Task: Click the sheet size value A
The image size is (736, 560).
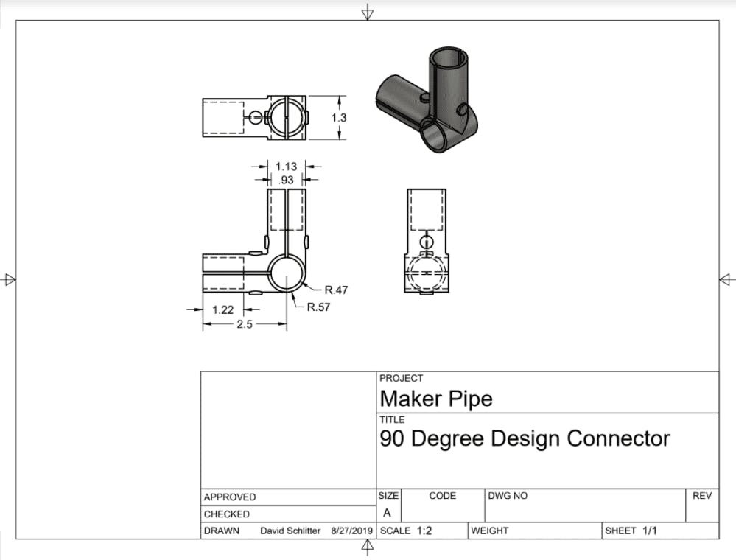Action: pos(387,513)
